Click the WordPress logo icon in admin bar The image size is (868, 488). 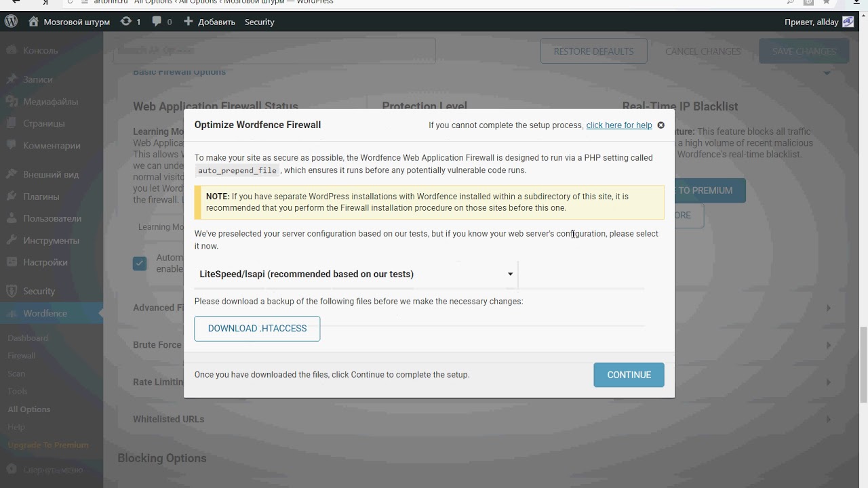[11, 22]
